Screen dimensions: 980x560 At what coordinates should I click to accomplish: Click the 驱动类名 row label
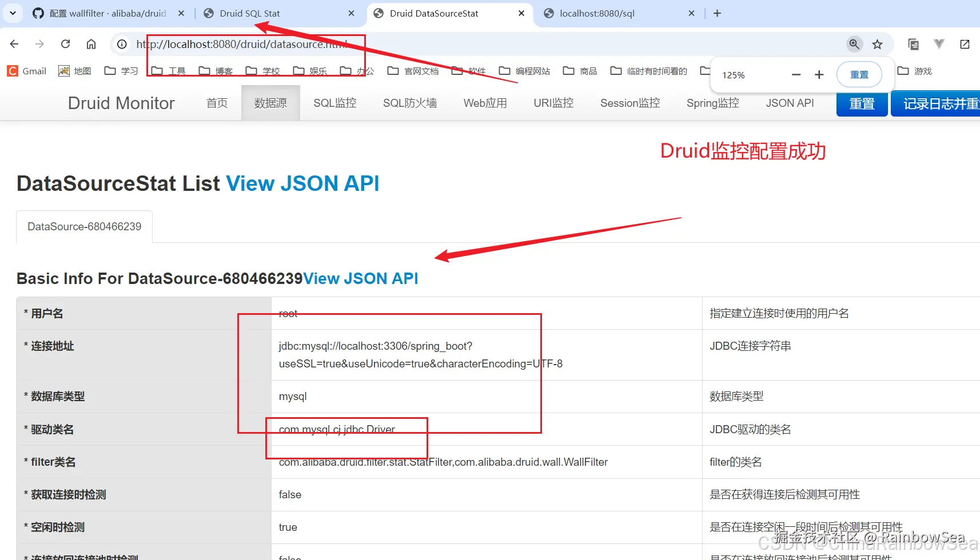pyautogui.click(x=53, y=429)
